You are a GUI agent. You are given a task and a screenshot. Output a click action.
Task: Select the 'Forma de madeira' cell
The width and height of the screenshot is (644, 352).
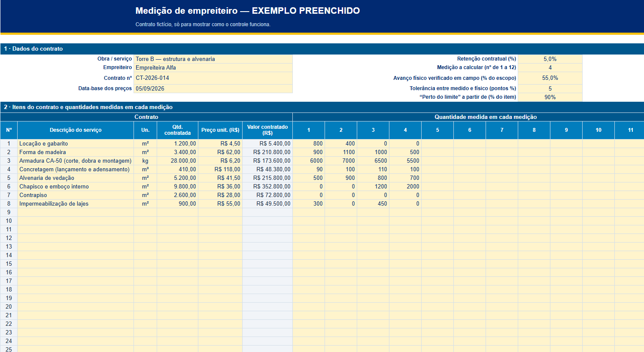tap(76, 152)
